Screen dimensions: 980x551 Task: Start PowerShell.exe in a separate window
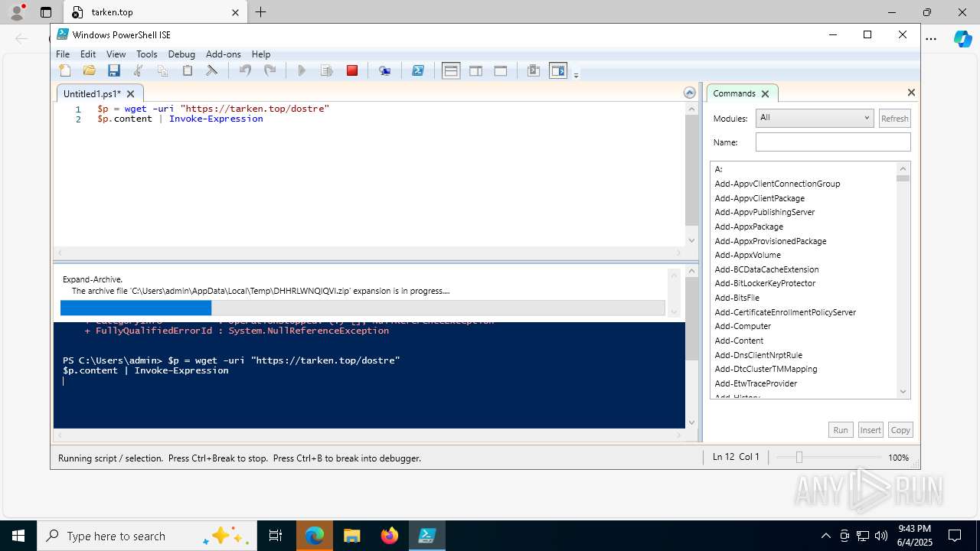tap(418, 70)
